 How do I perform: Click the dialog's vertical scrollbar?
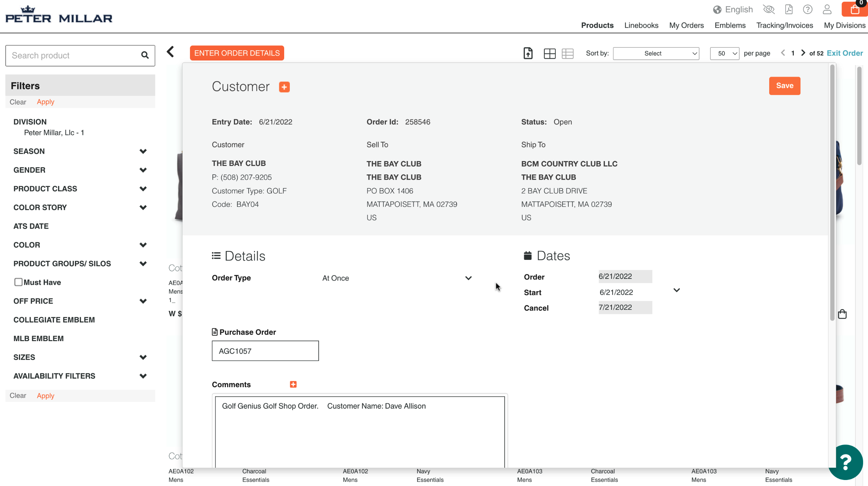click(832, 193)
